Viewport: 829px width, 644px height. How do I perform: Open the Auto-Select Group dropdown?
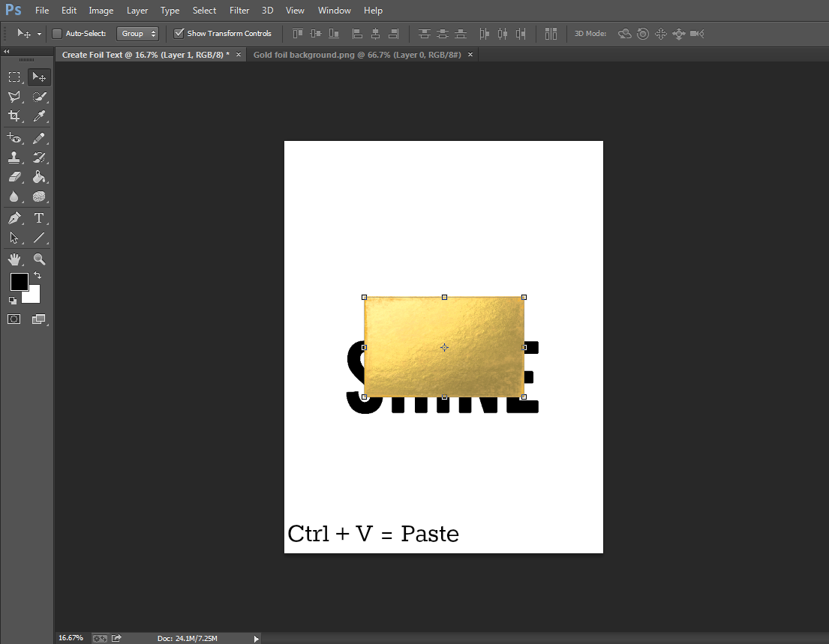point(138,33)
